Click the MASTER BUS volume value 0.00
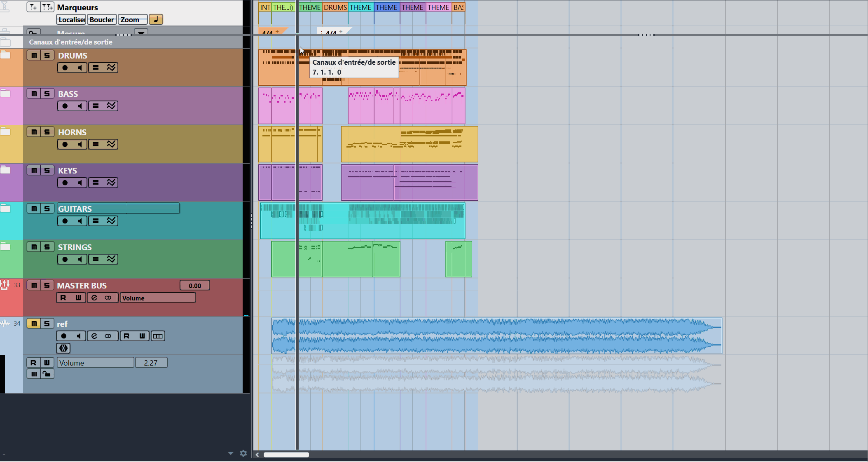 click(195, 286)
